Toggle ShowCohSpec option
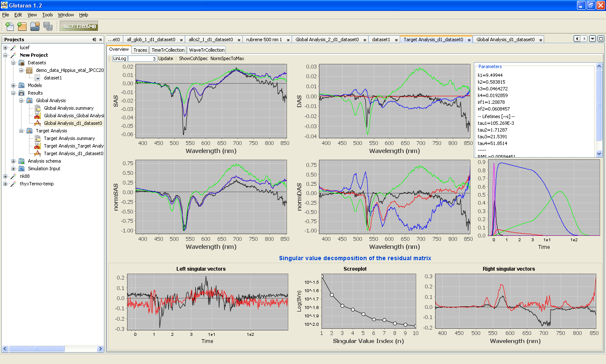Image resolution: width=606 pixels, height=364 pixels. 193,58
